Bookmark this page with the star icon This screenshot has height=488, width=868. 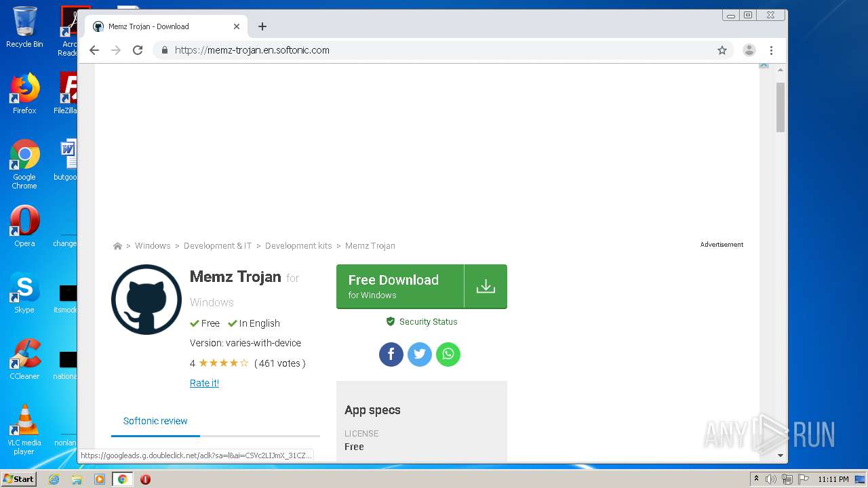[x=722, y=50]
